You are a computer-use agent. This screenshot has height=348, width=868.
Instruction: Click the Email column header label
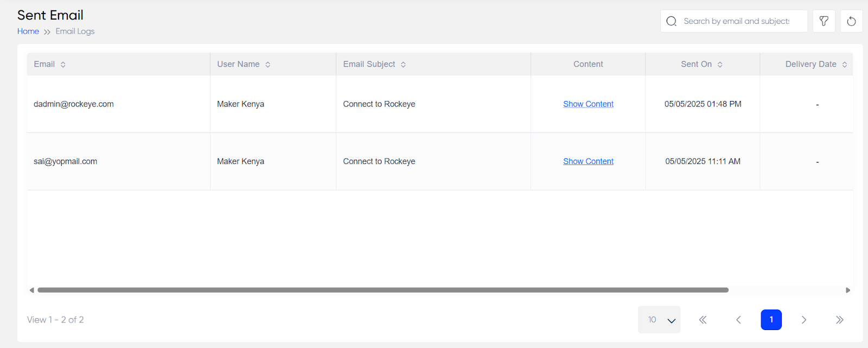click(44, 64)
